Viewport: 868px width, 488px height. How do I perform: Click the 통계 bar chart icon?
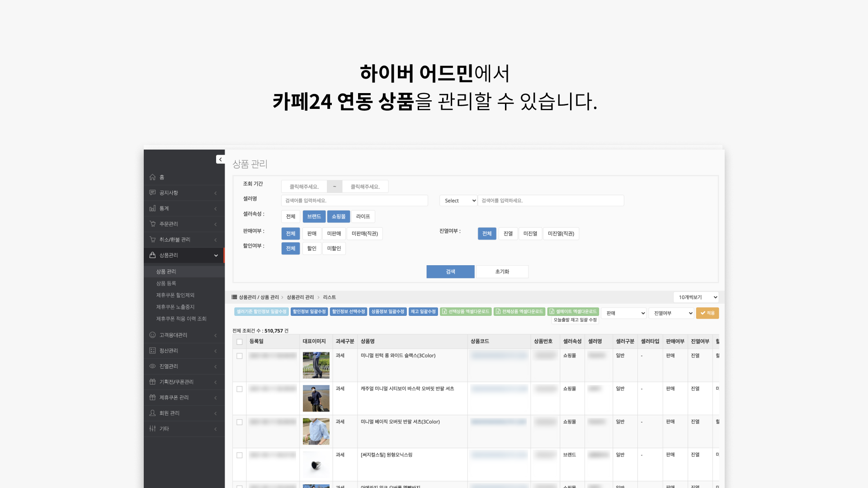click(x=152, y=208)
